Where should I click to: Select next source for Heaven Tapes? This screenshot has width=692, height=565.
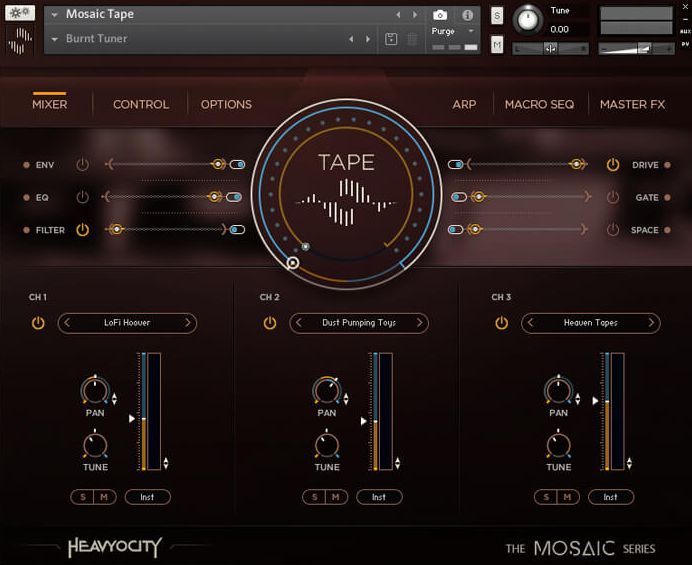pyautogui.click(x=651, y=323)
